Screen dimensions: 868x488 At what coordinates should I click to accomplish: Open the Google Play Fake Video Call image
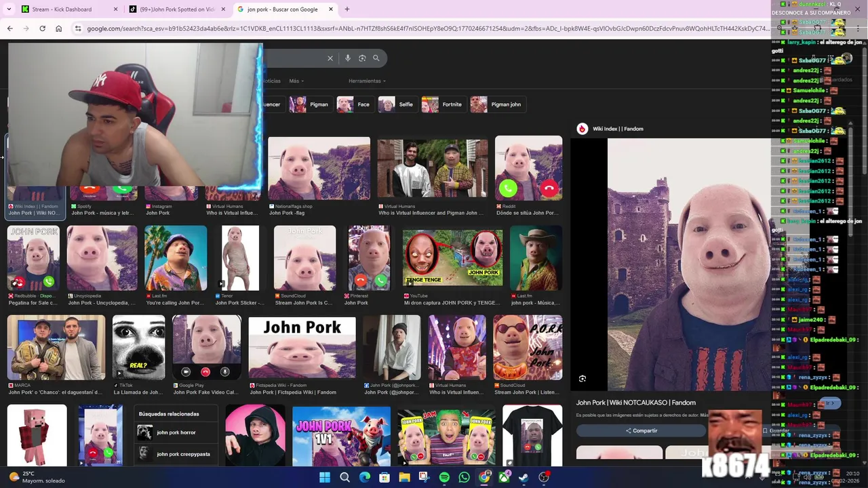click(x=206, y=348)
